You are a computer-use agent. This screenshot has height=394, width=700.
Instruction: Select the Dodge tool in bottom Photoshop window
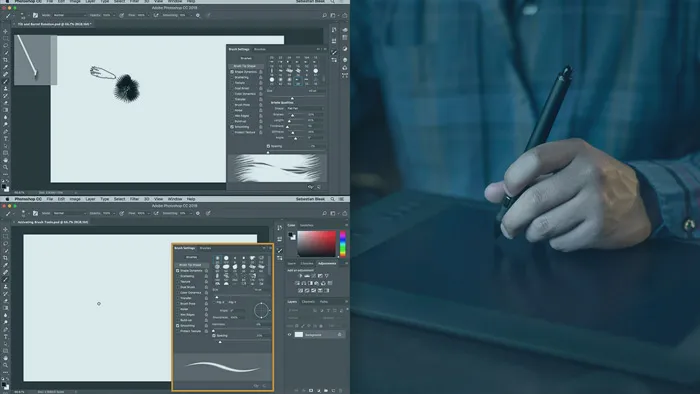[x=5, y=322]
